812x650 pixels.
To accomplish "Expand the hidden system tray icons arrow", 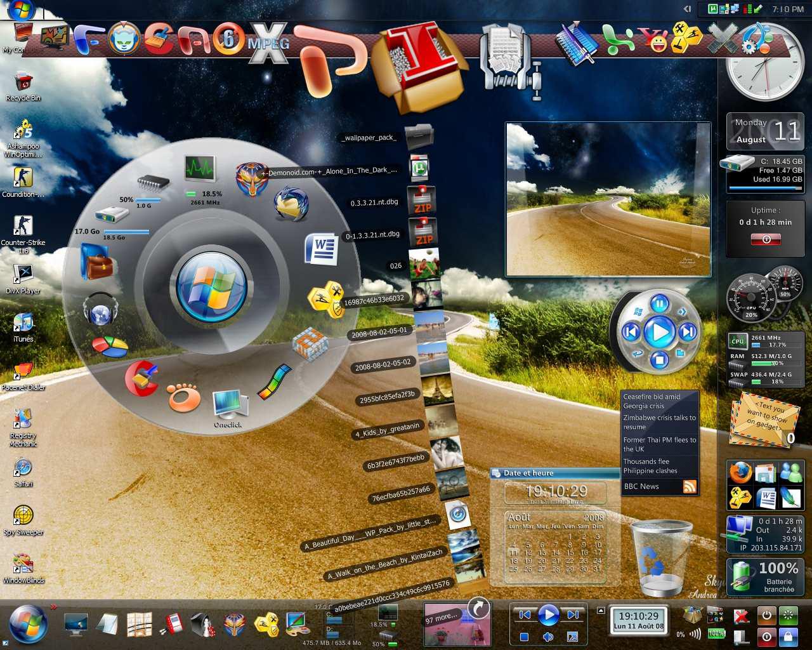I will tap(687, 9).
